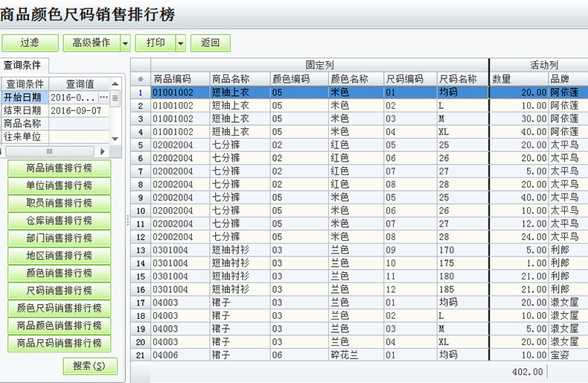
Task: Click the grid selector asterisk icon
Action: (141, 79)
